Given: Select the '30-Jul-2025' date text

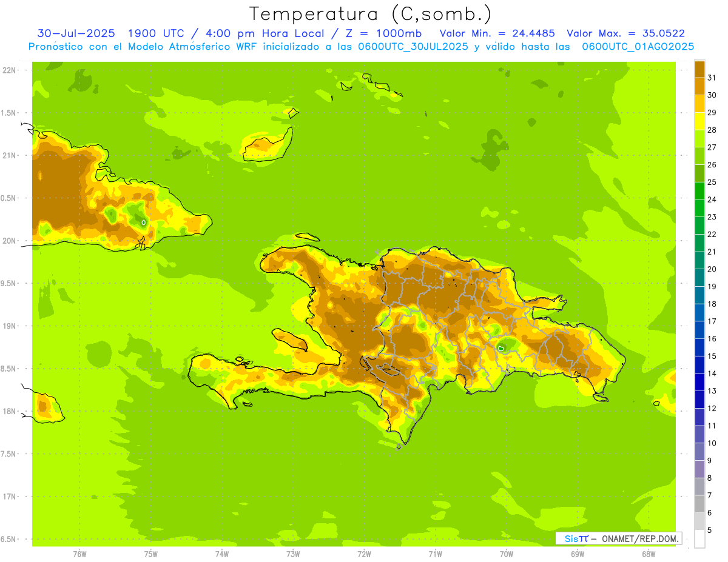Looking at the screenshot, I should 76,33.
